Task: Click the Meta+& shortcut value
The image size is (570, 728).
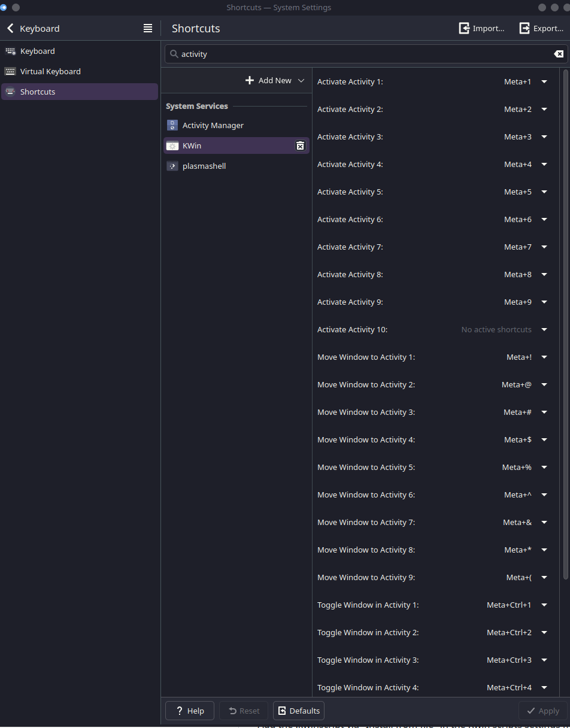Action: click(517, 522)
